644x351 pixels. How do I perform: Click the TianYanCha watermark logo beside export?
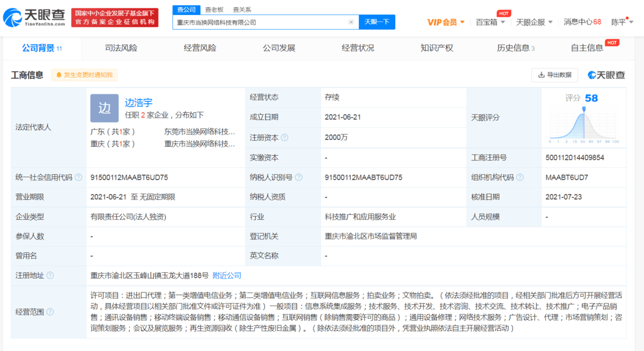[x=606, y=75]
